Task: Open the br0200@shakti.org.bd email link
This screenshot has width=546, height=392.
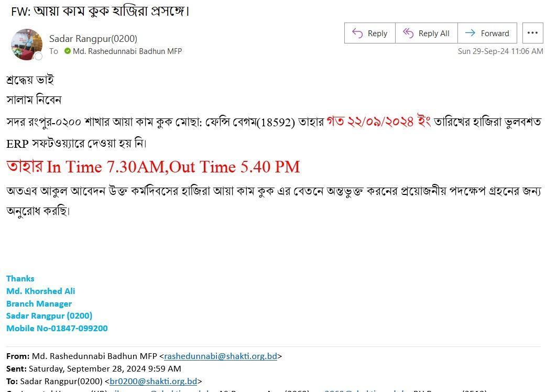Action: [153, 381]
